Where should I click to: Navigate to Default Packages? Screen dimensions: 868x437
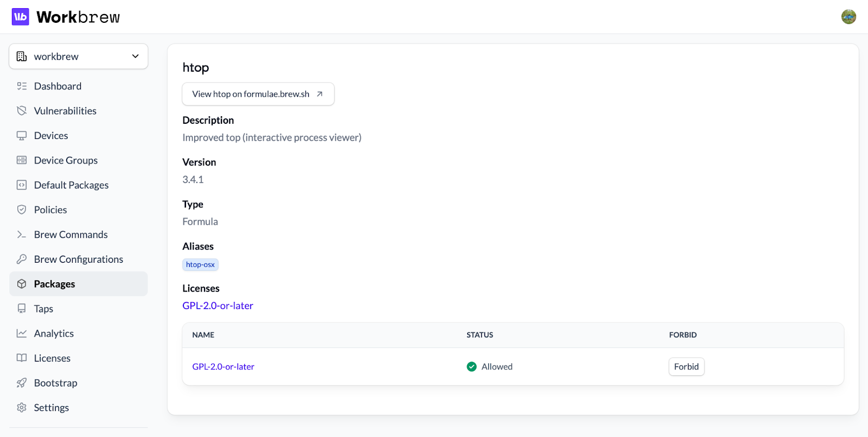[x=71, y=185]
